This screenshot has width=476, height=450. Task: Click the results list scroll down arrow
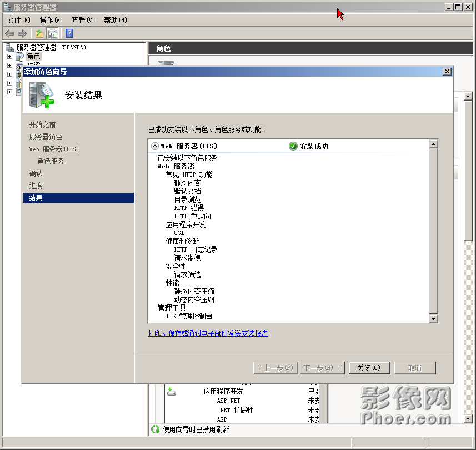pos(433,318)
